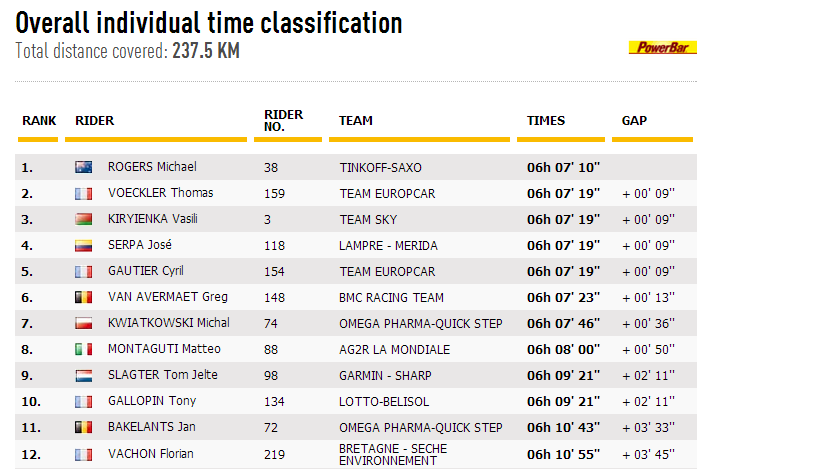Select BAKELANTS Jan rider name

click(x=151, y=427)
